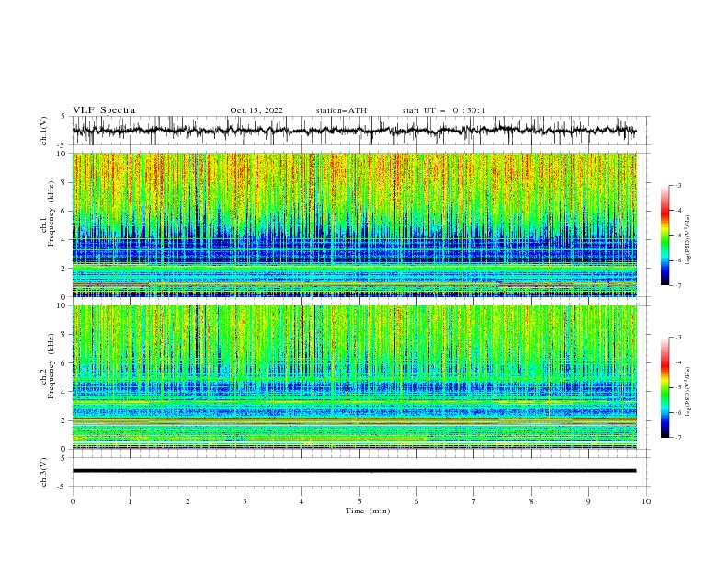Click the ch.1 voltage waveform trace
This screenshot has width=728, height=563.
point(354,131)
